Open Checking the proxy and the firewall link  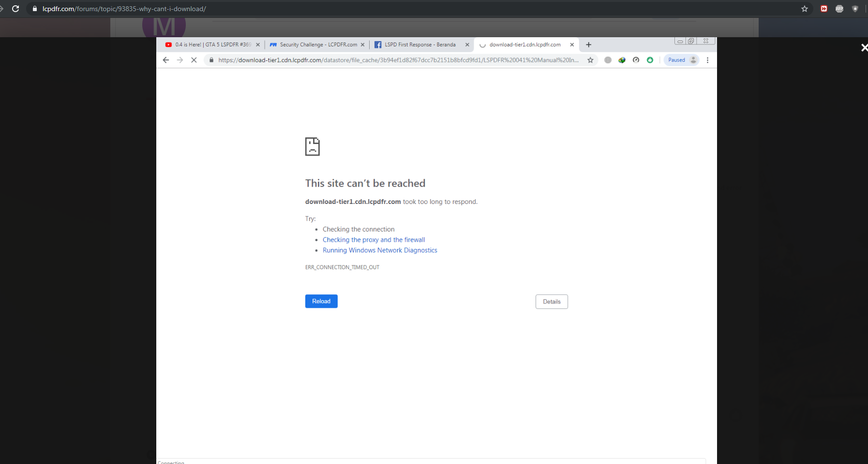click(x=374, y=240)
